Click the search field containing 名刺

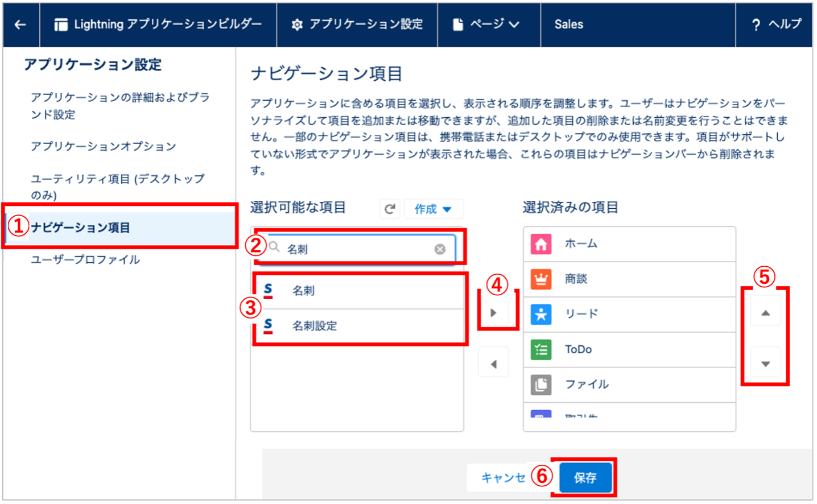(x=357, y=249)
